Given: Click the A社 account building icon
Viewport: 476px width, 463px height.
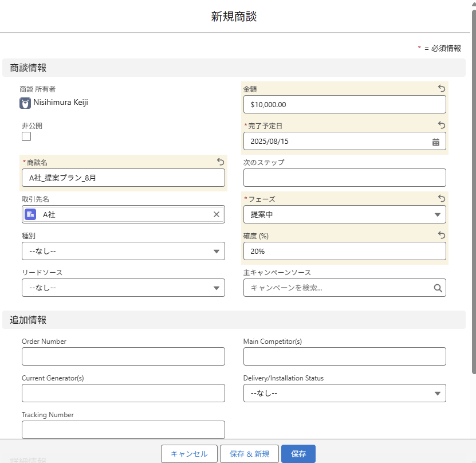Looking at the screenshot, I should [30, 214].
